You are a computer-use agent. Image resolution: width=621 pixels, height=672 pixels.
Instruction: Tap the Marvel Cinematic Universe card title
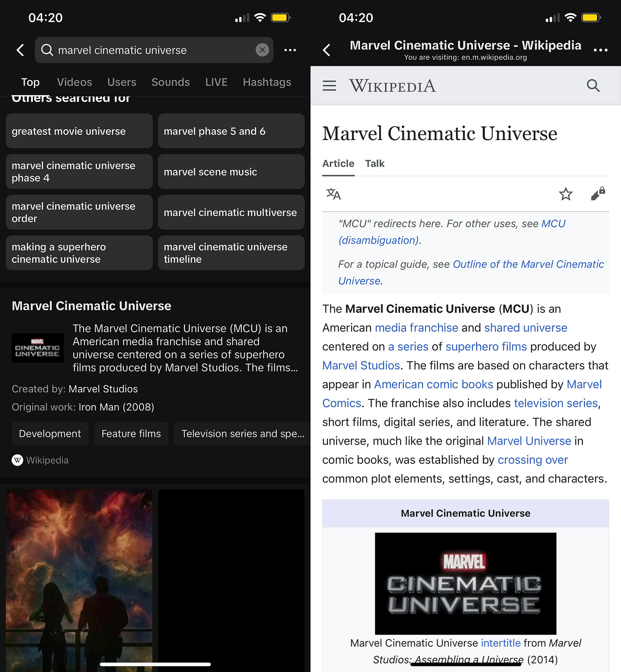coord(92,306)
